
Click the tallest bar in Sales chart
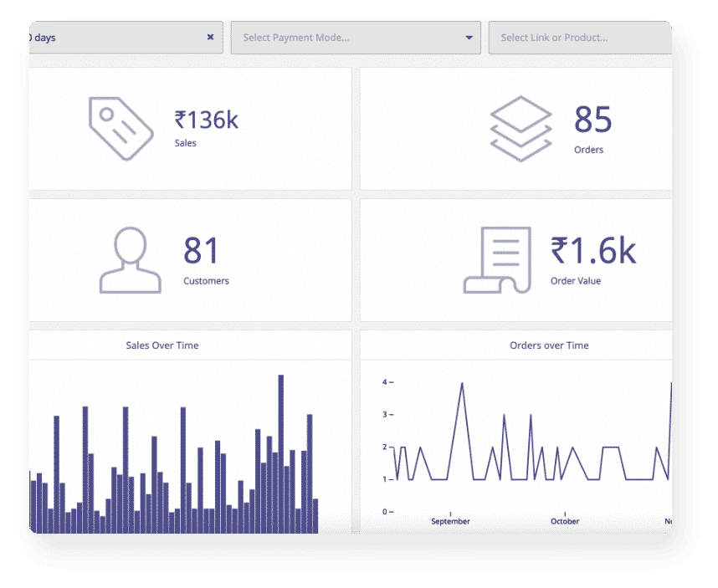281,452
